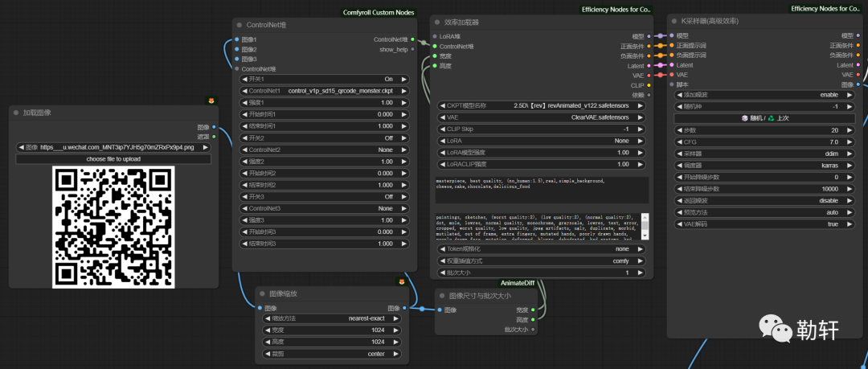The height and width of the screenshot is (369, 868).
Task: Click the CLIP yellow output socket on 效率加载器
Action: tap(649, 85)
